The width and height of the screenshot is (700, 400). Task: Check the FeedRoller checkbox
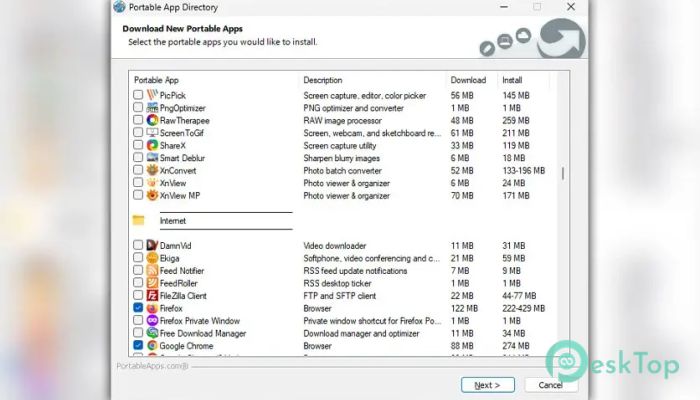138,282
